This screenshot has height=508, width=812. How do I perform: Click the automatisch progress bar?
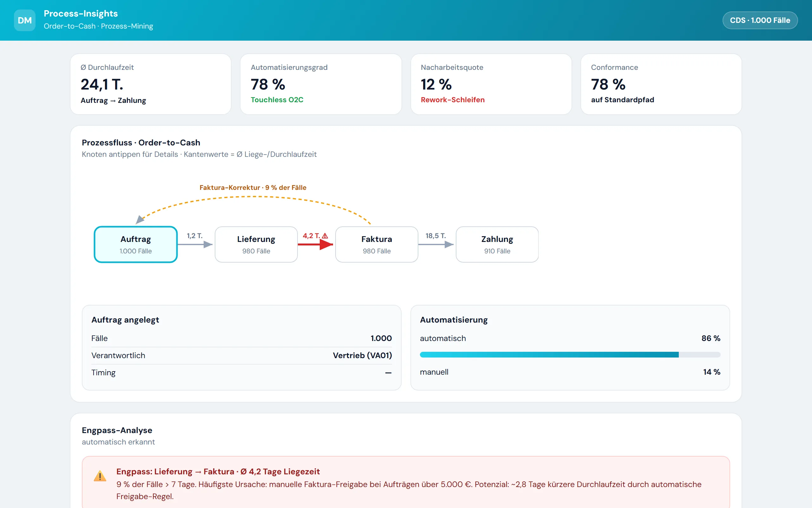[570, 355]
